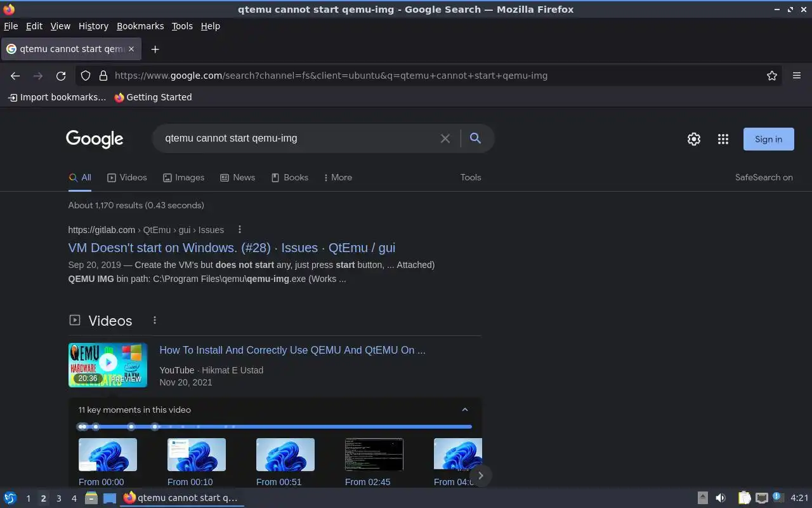Open the tracking protection shield icon
812x508 pixels.
[x=86, y=76]
